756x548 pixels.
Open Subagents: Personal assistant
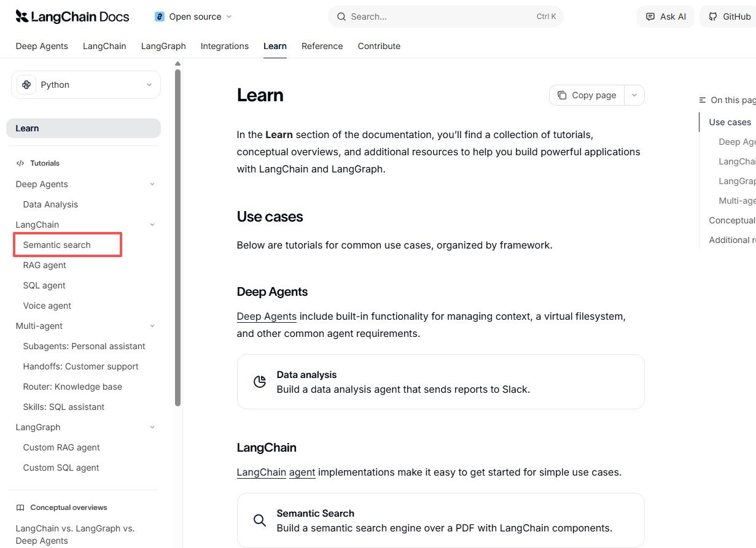click(84, 346)
